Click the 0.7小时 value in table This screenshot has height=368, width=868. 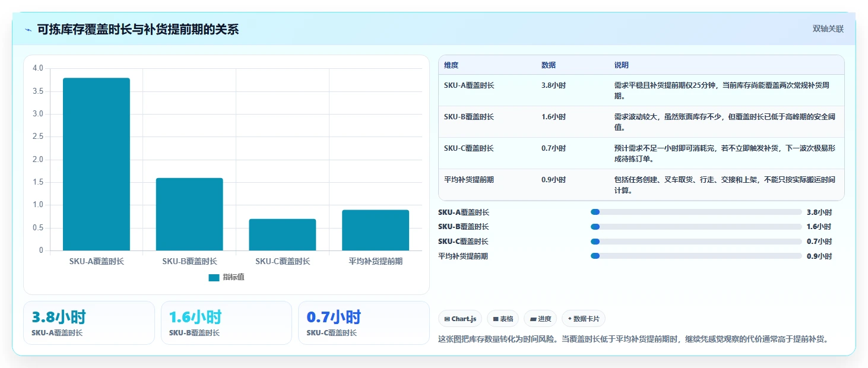(553, 148)
